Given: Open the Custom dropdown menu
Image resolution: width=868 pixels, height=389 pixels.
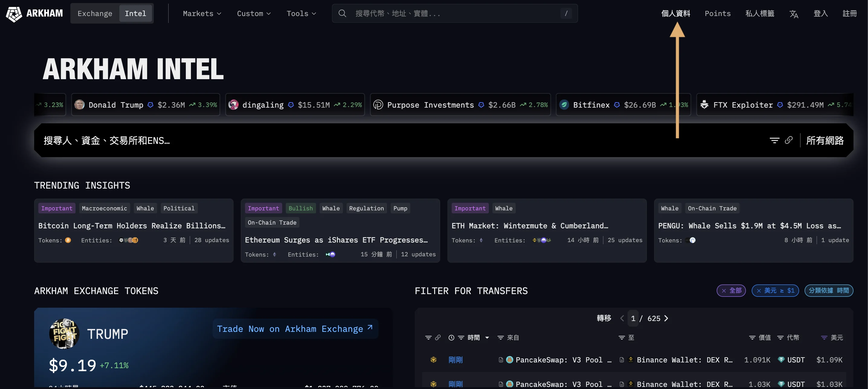Looking at the screenshot, I should click(254, 14).
